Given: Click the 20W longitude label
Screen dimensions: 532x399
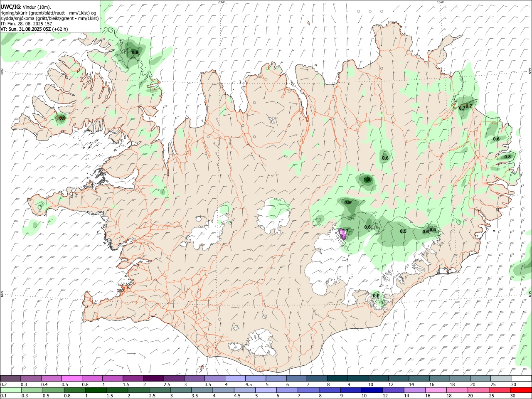Looking at the screenshot, I should pos(221,2).
